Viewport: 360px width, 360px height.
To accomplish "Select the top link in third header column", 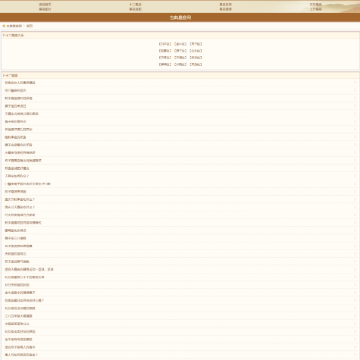I will point(225,4).
